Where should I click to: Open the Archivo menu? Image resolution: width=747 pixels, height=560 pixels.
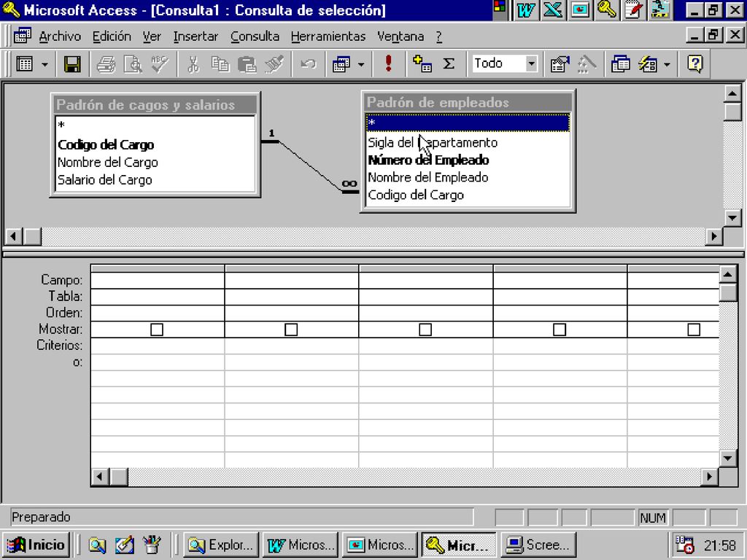click(x=60, y=36)
